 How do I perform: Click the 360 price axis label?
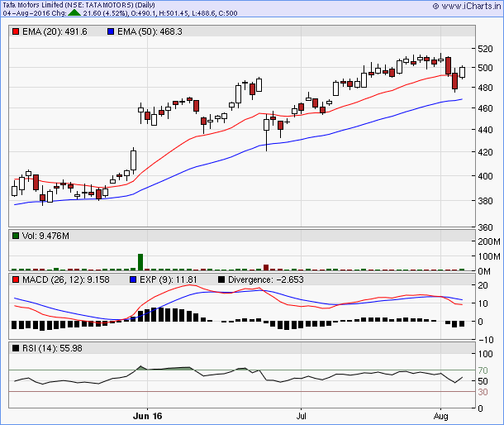click(x=485, y=227)
